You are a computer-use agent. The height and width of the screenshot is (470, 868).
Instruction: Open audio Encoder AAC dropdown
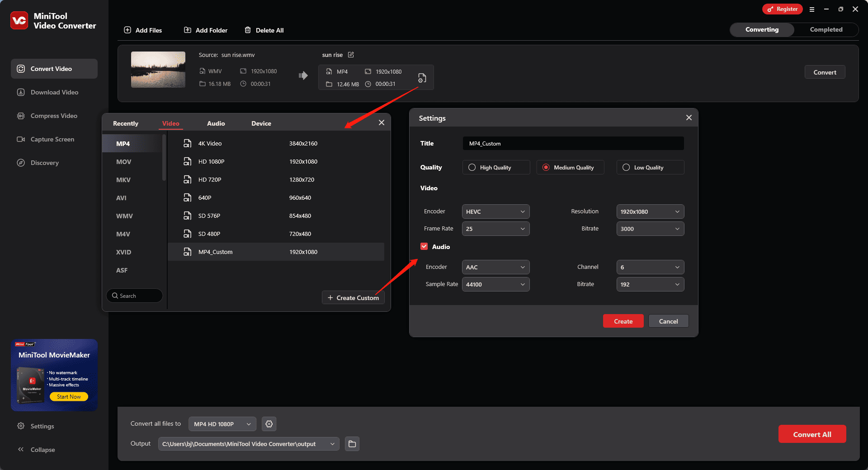pos(495,267)
